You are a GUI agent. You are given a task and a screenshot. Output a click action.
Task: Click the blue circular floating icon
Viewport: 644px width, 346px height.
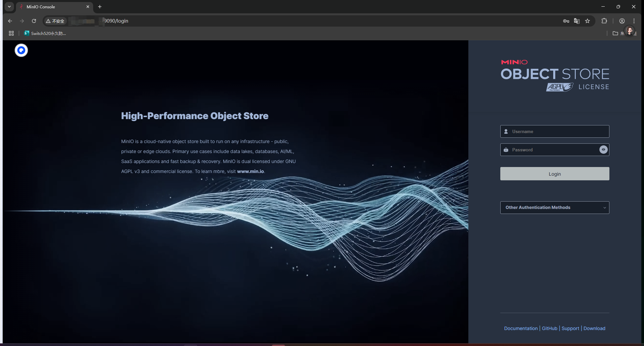(x=21, y=50)
